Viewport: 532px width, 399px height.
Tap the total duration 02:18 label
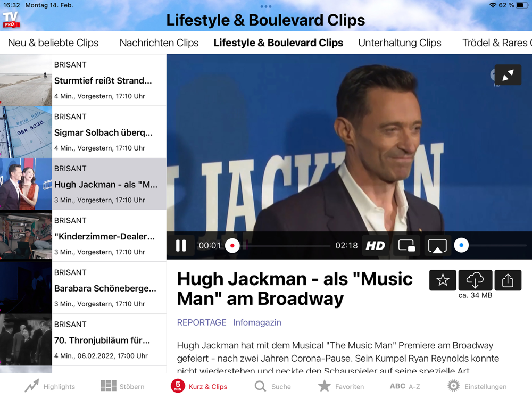click(x=346, y=245)
